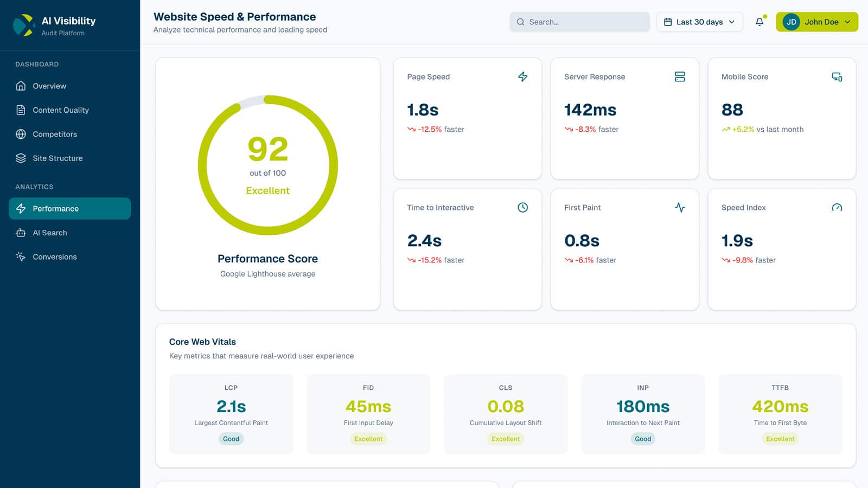Open the AI Search section

pos(49,233)
